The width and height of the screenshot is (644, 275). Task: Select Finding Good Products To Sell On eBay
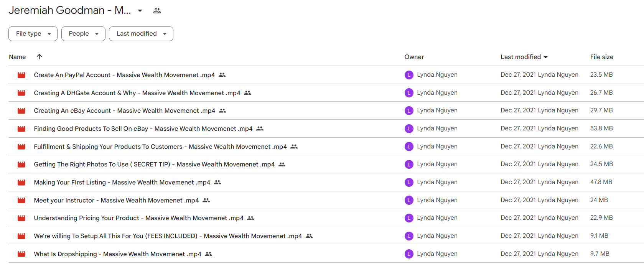pyautogui.click(x=143, y=129)
